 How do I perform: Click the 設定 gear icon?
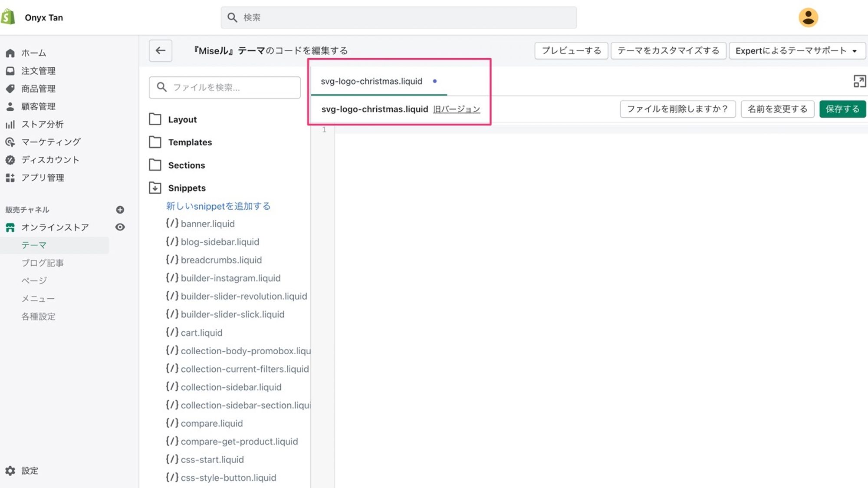click(10, 471)
